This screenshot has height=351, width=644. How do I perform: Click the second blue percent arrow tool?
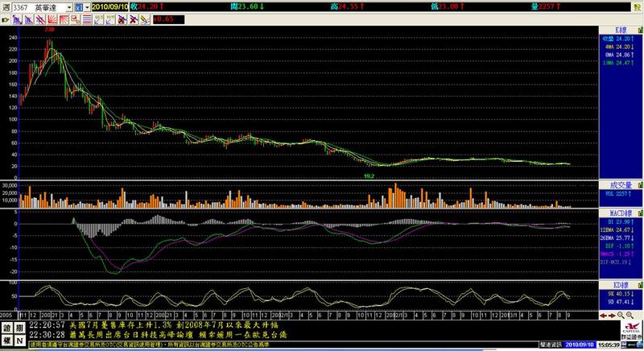pyautogui.click(x=110, y=19)
